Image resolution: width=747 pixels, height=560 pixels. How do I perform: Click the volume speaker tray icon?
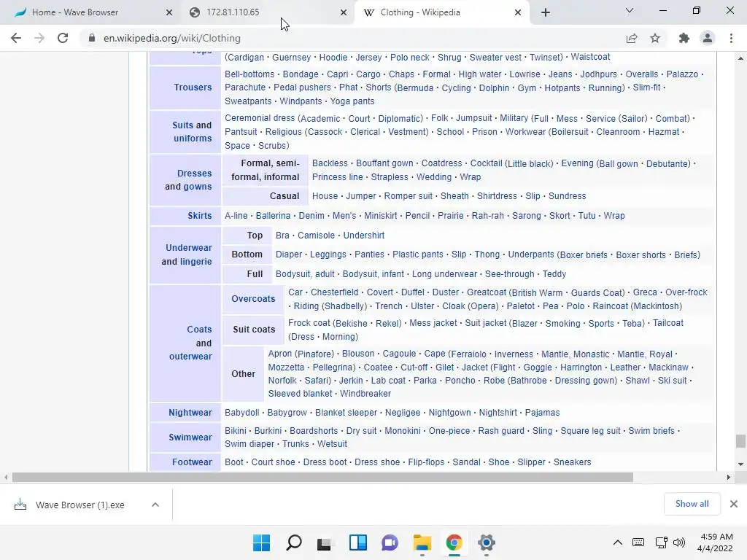coord(679,542)
